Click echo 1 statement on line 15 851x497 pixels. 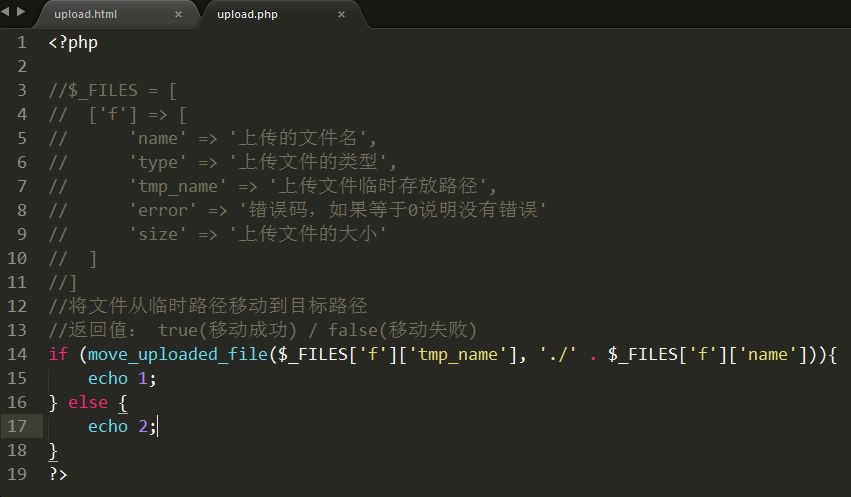[122, 378]
